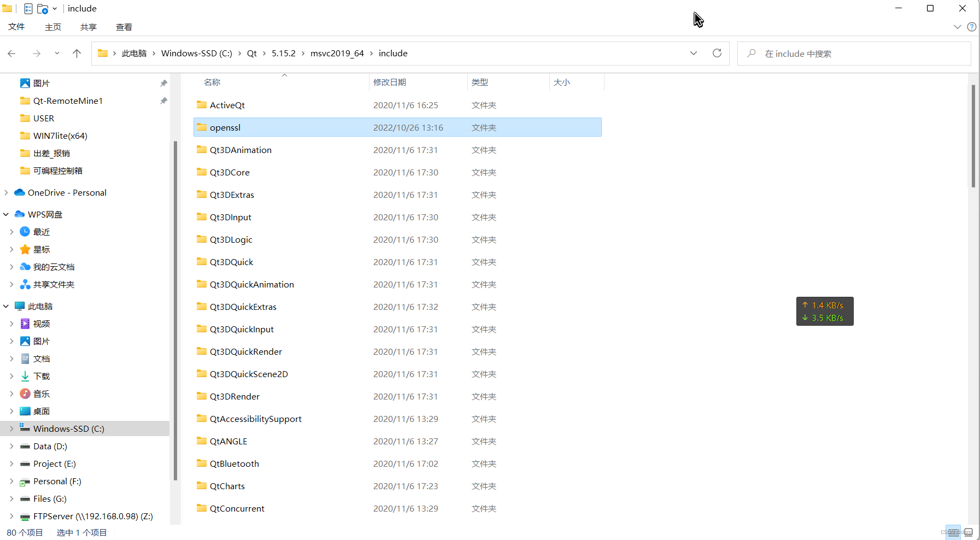Click the Forward navigation arrow

37,54
